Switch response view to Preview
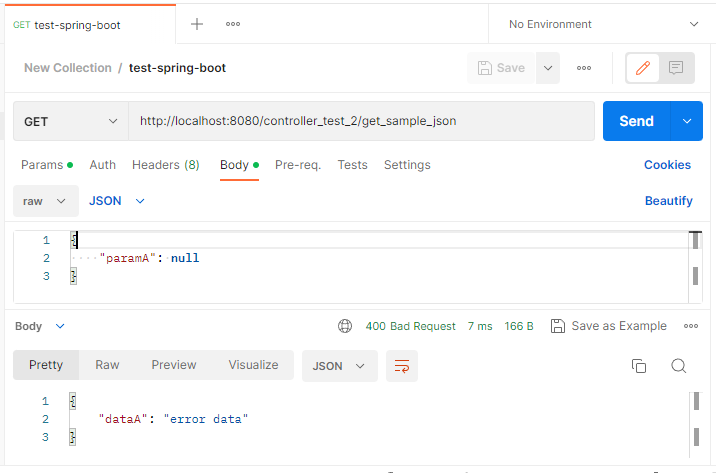The image size is (716, 473). tap(174, 365)
